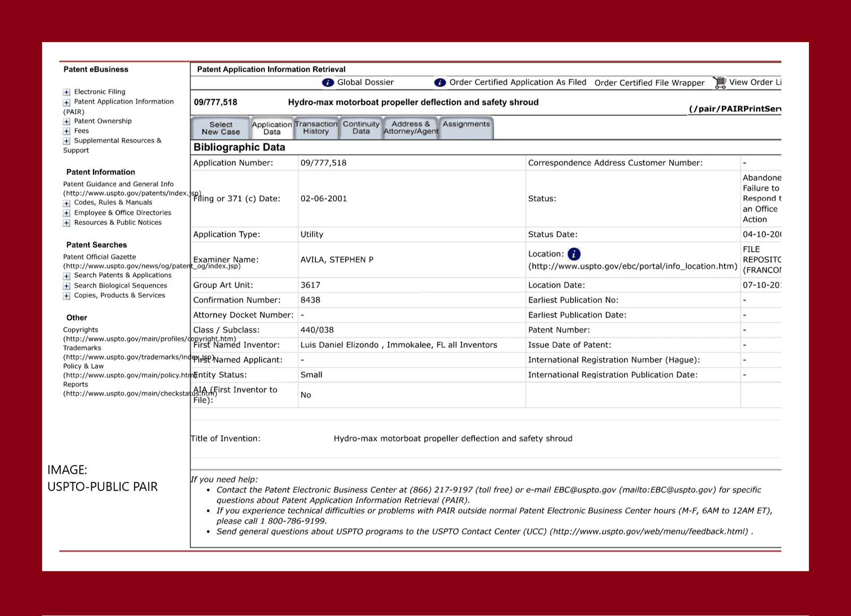Click the Location info icon

pyautogui.click(x=574, y=254)
